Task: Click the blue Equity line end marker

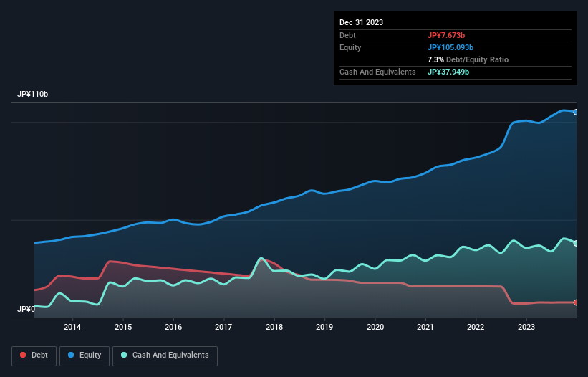Action: coord(575,112)
